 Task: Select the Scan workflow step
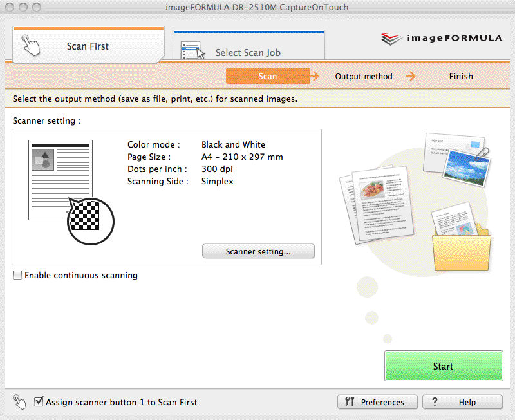268,76
